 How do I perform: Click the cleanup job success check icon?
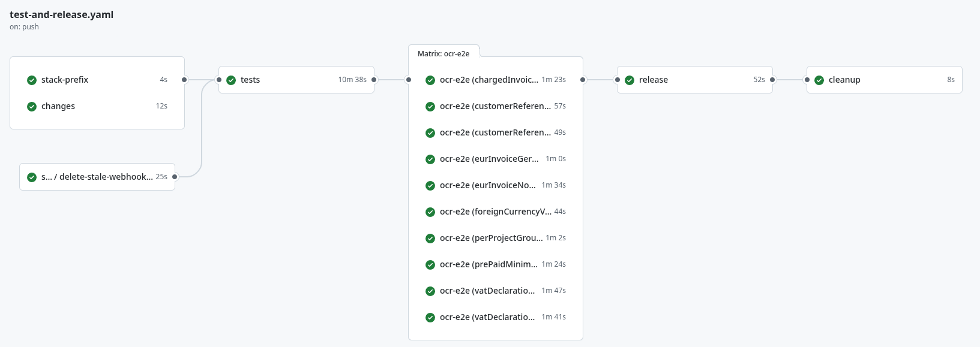point(819,80)
